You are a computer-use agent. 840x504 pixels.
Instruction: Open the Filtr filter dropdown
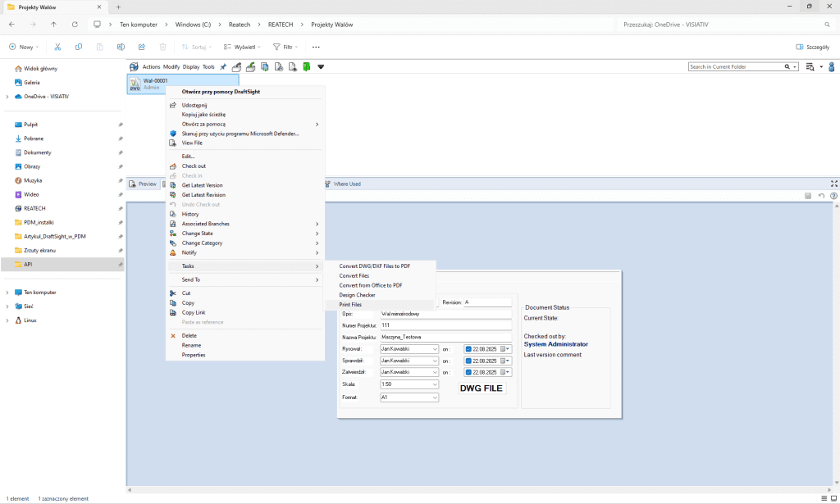click(285, 47)
